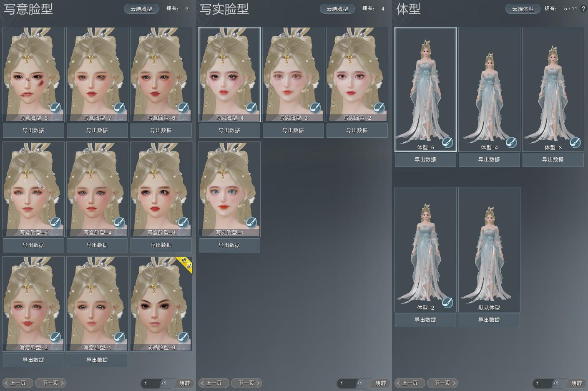Viewport: 588px width, 391px height.
Task: Export data for 默认体型
Action: click(x=489, y=320)
